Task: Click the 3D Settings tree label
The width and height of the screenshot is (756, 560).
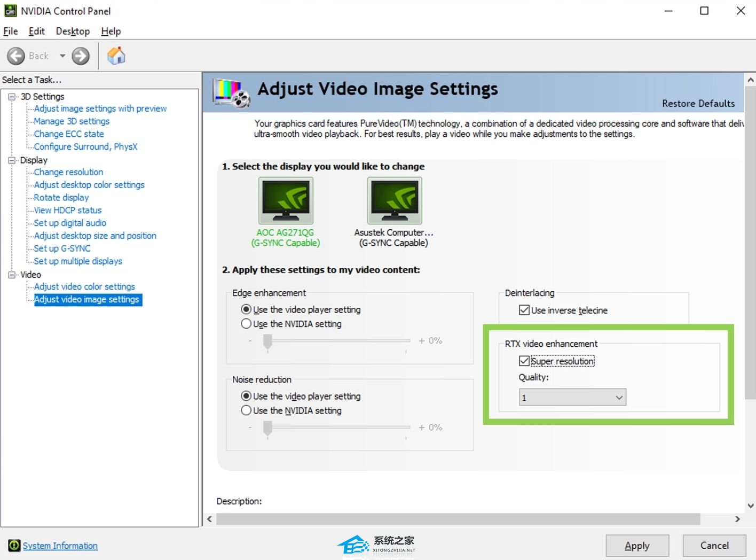Action: coord(42,97)
